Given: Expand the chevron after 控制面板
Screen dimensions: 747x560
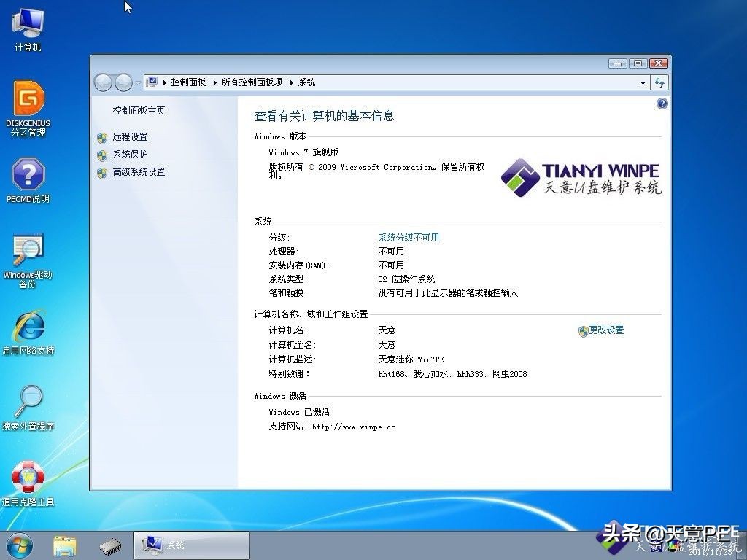Looking at the screenshot, I should click(215, 82).
